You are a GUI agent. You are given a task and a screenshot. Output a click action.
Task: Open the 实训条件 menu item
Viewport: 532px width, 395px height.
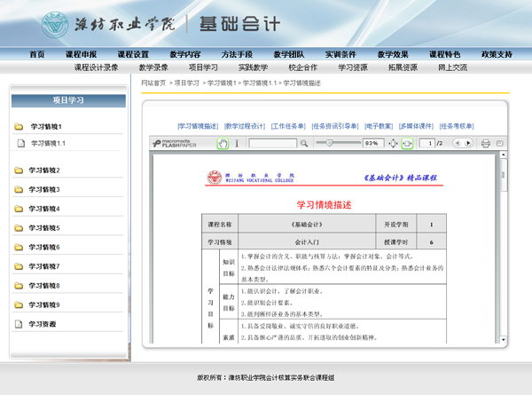click(x=341, y=54)
